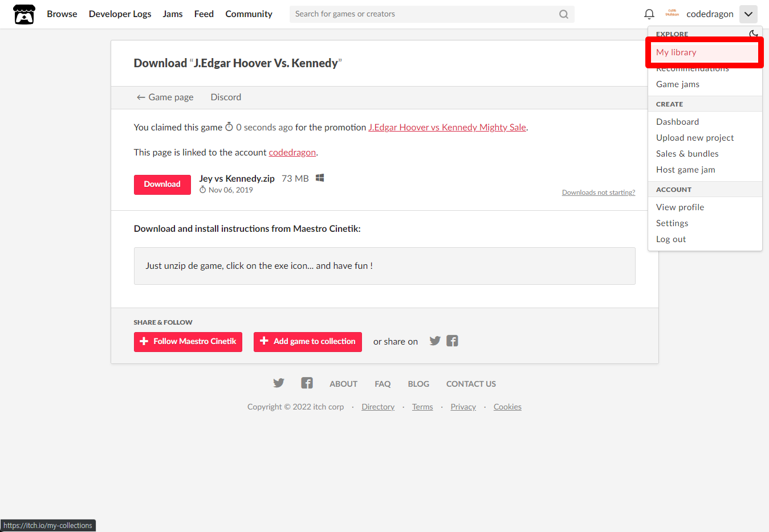Select My library from menu
The image size is (769, 532).
click(705, 52)
